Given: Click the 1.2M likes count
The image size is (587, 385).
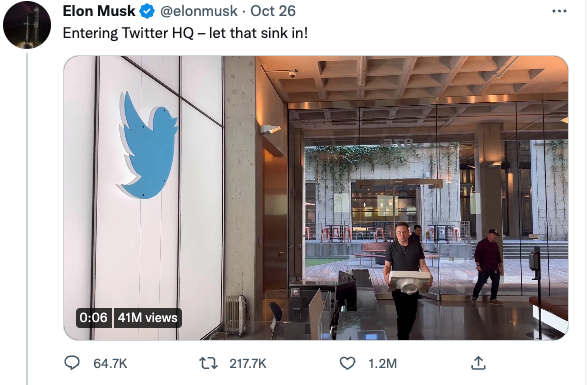Looking at the screenshot, I should [x=383, y=364].
